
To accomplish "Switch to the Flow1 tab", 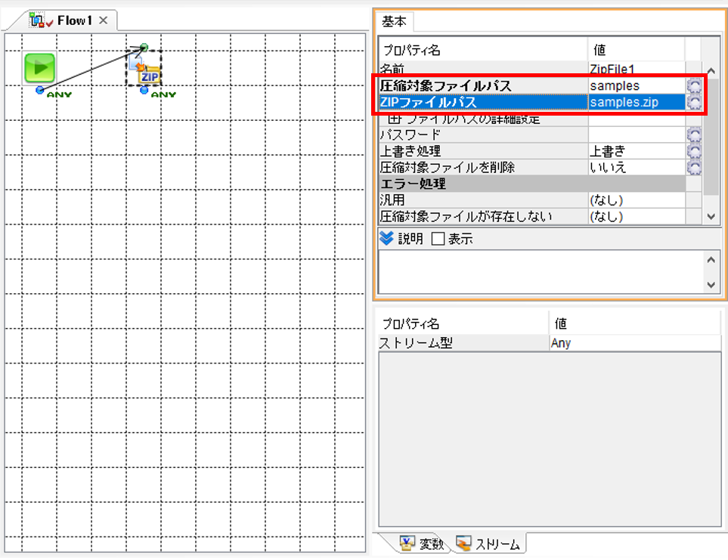I will coord(74,20).
